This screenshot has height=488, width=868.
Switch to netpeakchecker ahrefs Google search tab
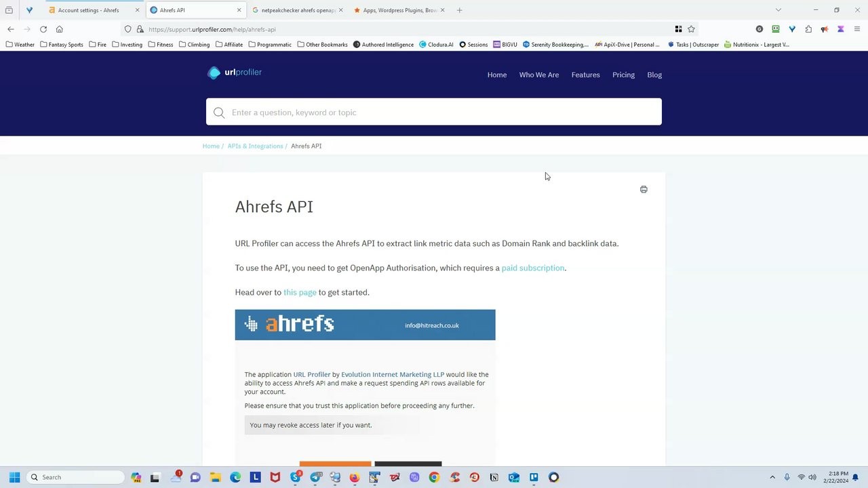(298, 10)
